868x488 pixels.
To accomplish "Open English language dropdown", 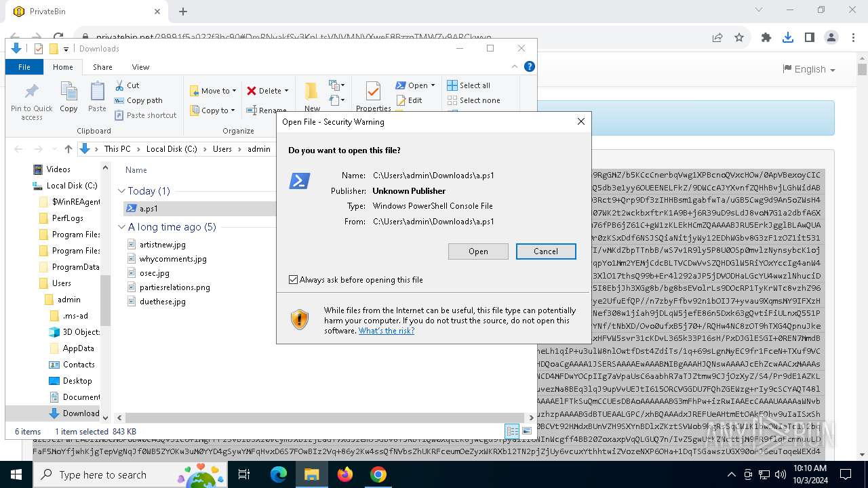I will click(x=808, y=69).
